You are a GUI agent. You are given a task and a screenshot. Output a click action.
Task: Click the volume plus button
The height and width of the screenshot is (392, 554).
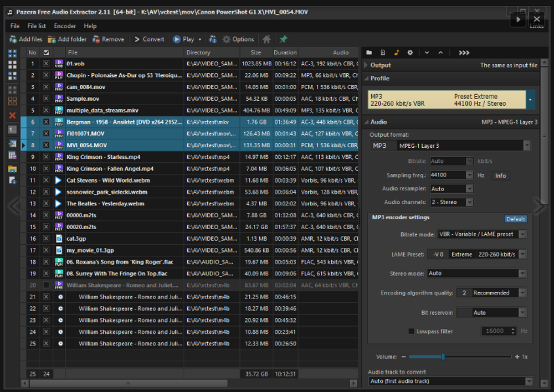(x=517, y=357)
